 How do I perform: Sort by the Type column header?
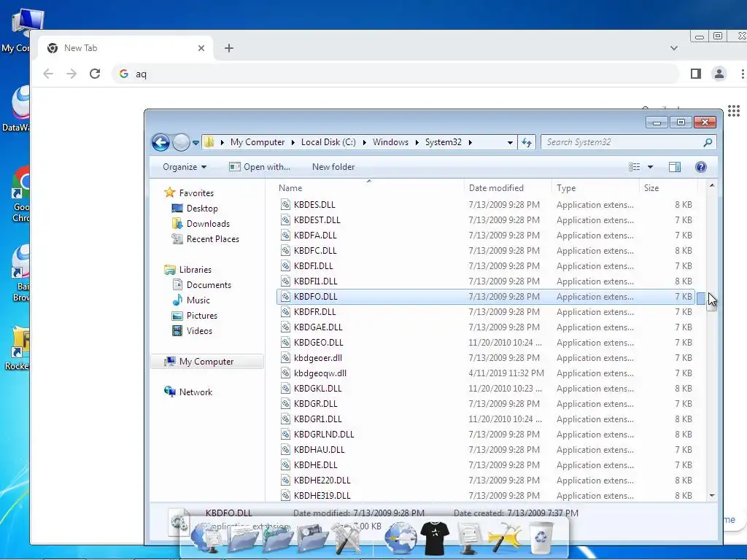595,188
